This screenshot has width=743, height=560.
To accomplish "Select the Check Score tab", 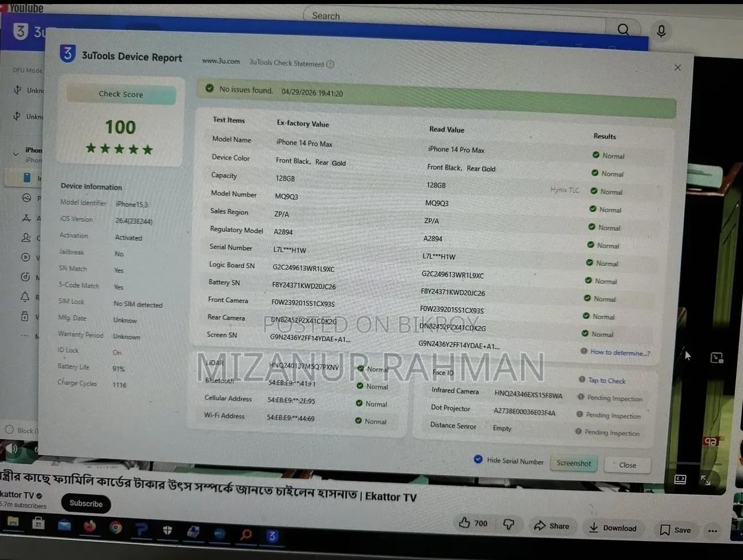I will [x=121, y=94].
